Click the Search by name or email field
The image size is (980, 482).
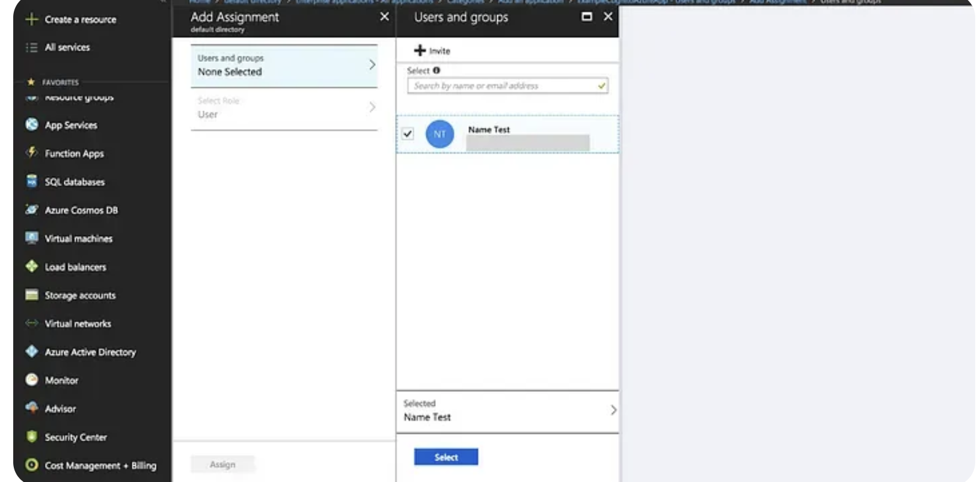click(x=507, y=86)
